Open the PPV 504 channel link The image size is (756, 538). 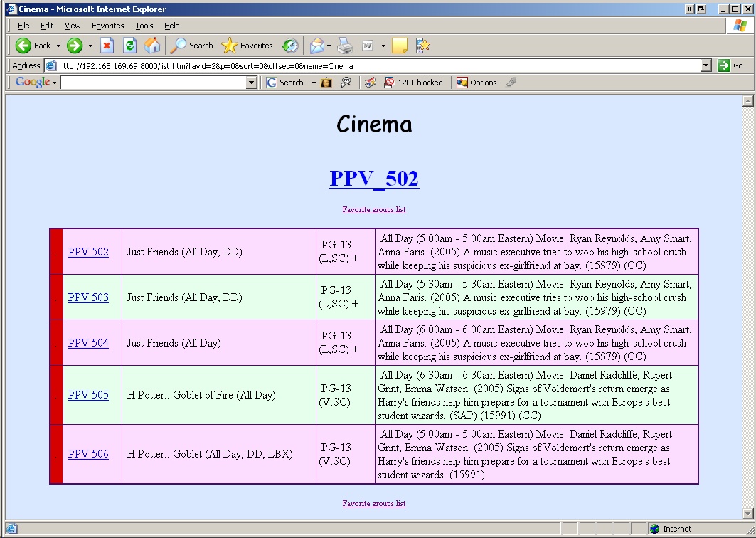(88, 343)
